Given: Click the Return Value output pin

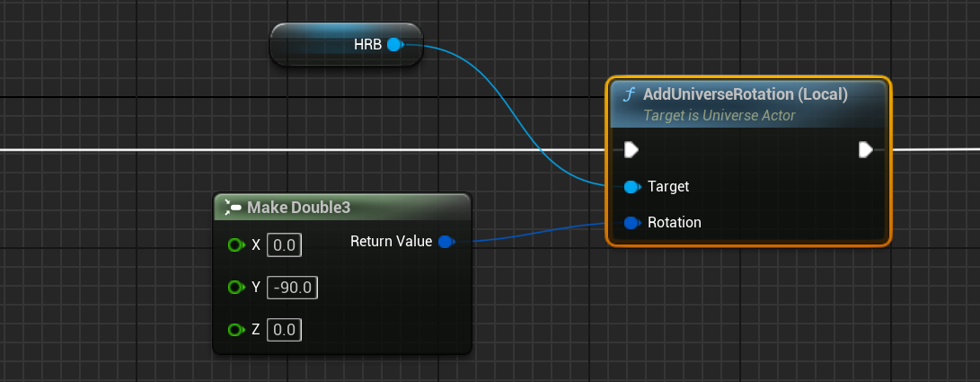Looking at the screenshot, I should [445, 242].
